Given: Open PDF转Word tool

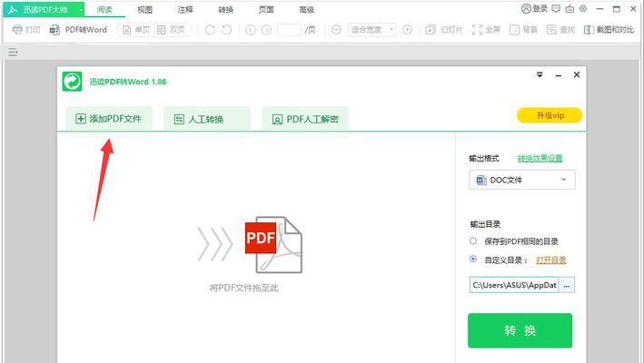Looking at the screenshot, I should (78, 30).
